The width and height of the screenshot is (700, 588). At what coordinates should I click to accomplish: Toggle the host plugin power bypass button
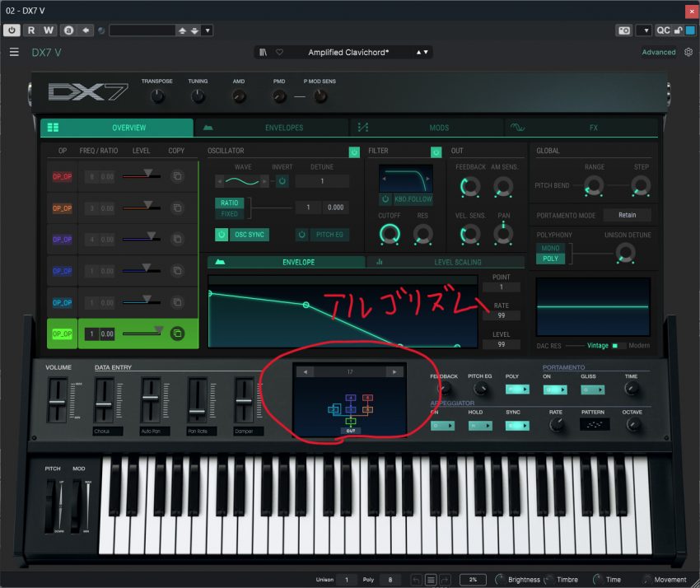(x=12, y=30)
